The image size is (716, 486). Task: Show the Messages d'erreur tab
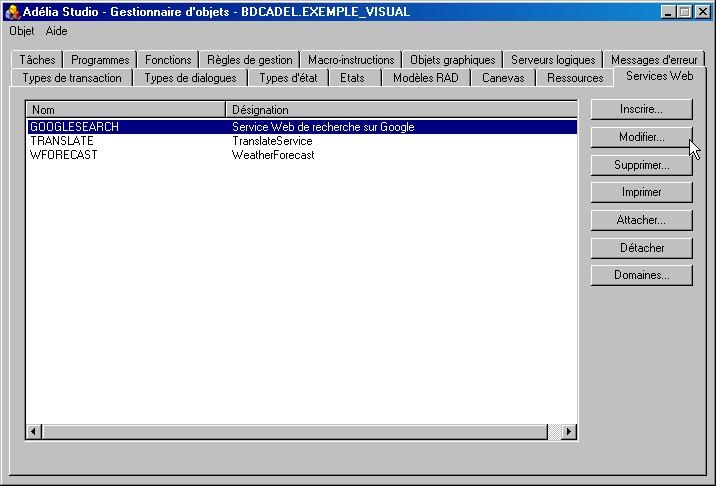(654, 60)
